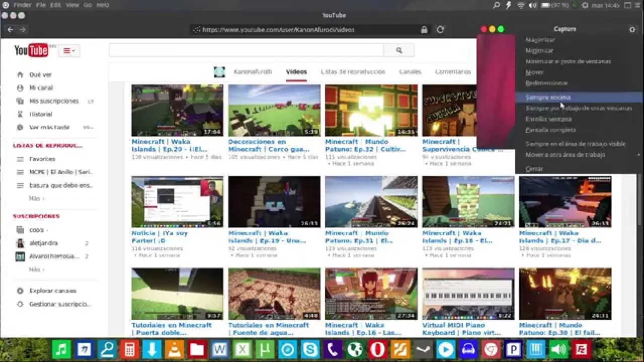Select Siempre encima menu option

pos(579,98)
